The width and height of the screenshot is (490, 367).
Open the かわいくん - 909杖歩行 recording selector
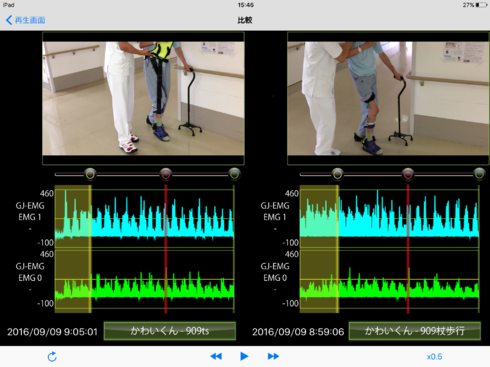415,331
